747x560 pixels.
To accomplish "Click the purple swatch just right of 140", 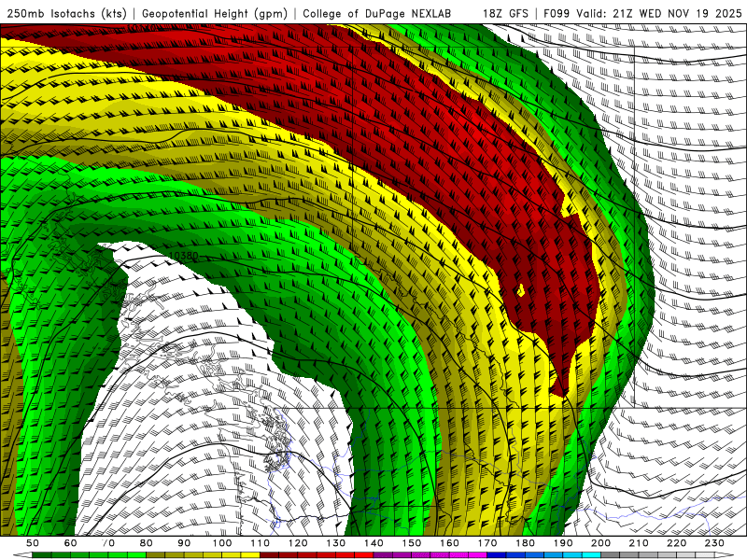I will (x=383, y=555).
